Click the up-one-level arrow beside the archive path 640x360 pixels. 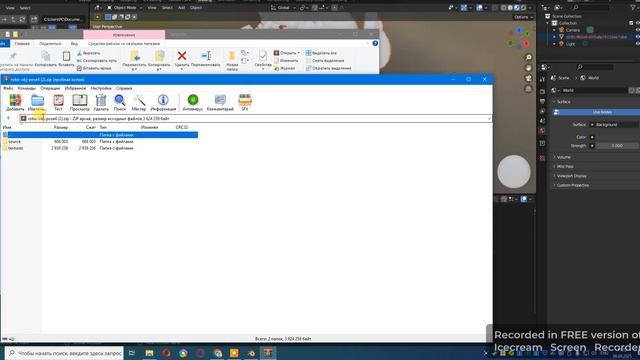(x=8, y=118)
